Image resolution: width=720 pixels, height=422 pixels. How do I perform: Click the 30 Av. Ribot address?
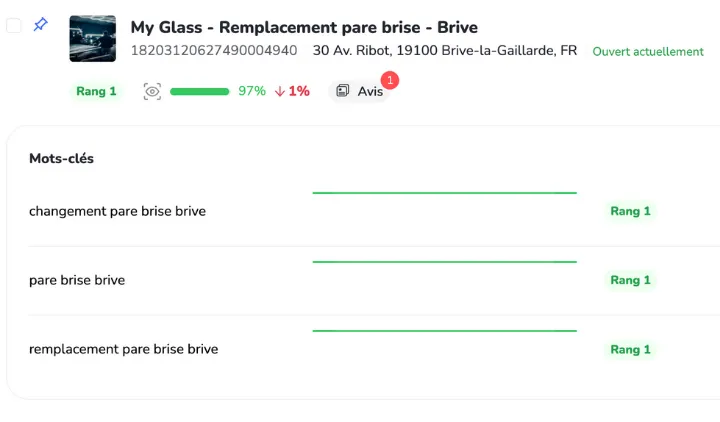point(444,50)
